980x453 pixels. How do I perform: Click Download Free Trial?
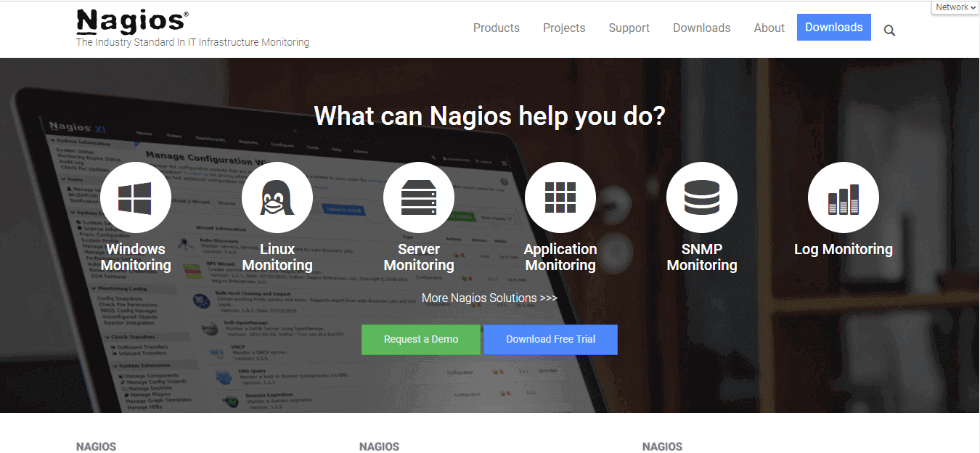[x=550, y=339]
